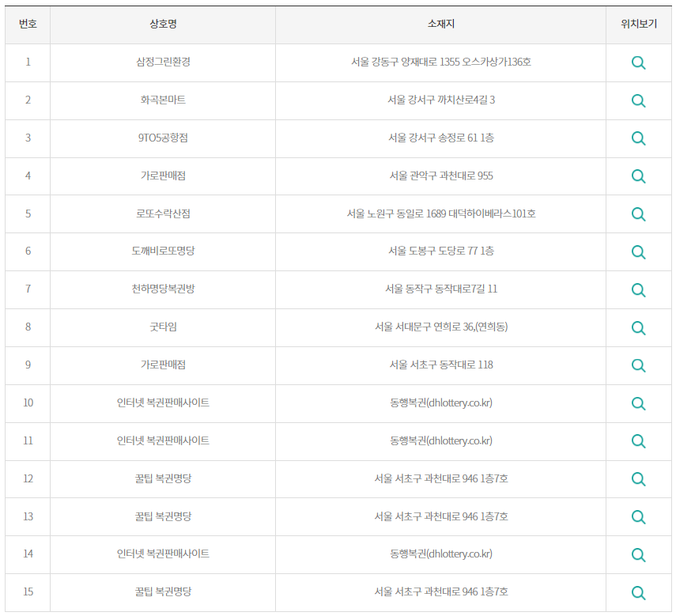Click 서울 서초구 과천대로 946 in row 13
The image size is (676, 616).
click(x=426, y=516)
